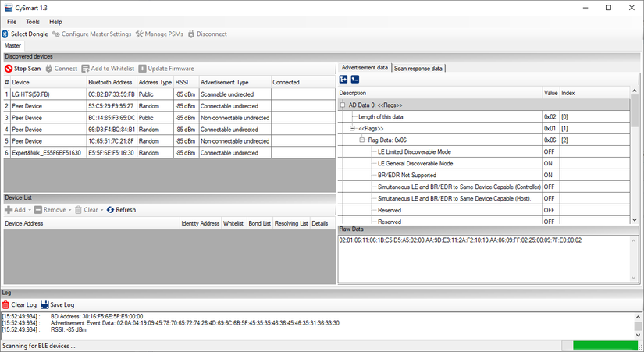
Task: Click the Refresh icon in Device List
Action: click(111, 210)
